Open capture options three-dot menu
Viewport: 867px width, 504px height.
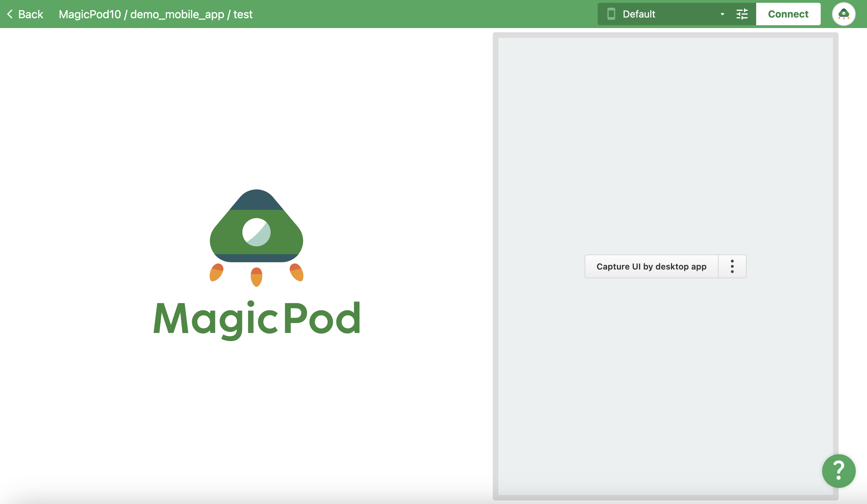(x=732, y=266)
